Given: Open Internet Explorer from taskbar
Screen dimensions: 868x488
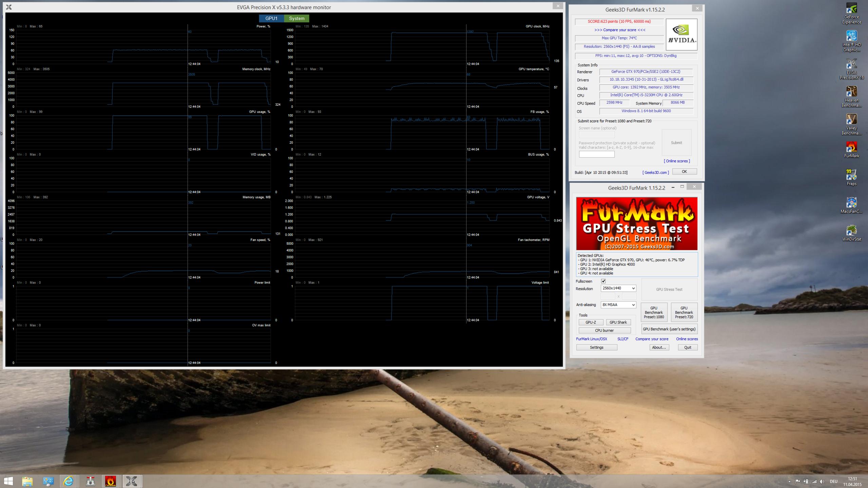Looking at the screenshot, I should (x=69, y=481).
